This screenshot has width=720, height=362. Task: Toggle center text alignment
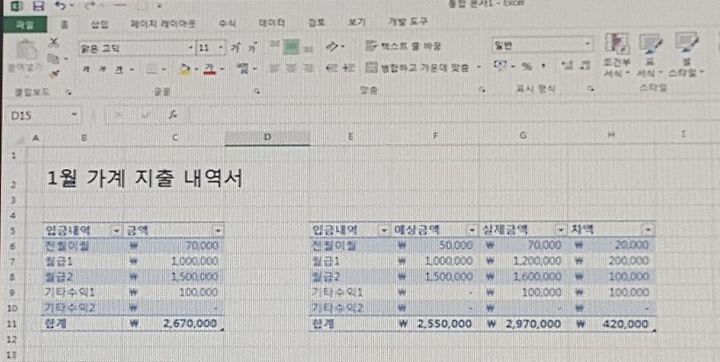(x=291, y=68)
